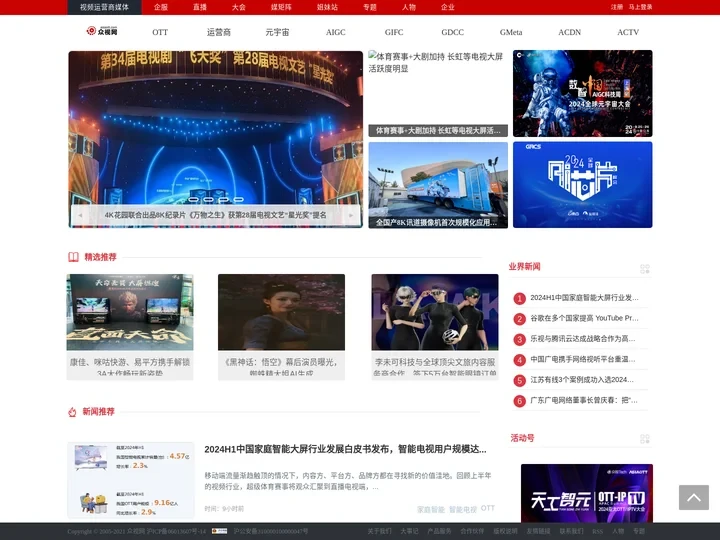The image size is (720, 540).
Task: Open 产品服务 footer link
Action: (439, 531)
